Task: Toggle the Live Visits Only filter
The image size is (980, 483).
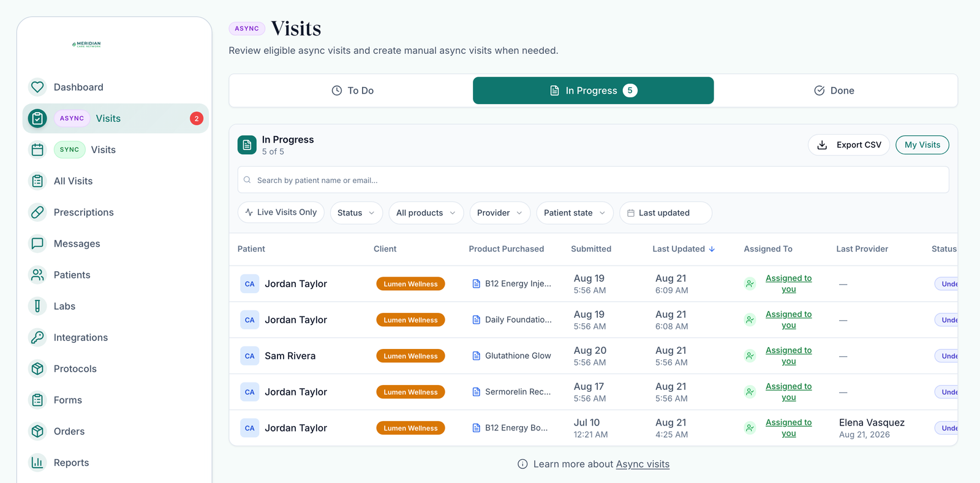Action: coord(281,212)
